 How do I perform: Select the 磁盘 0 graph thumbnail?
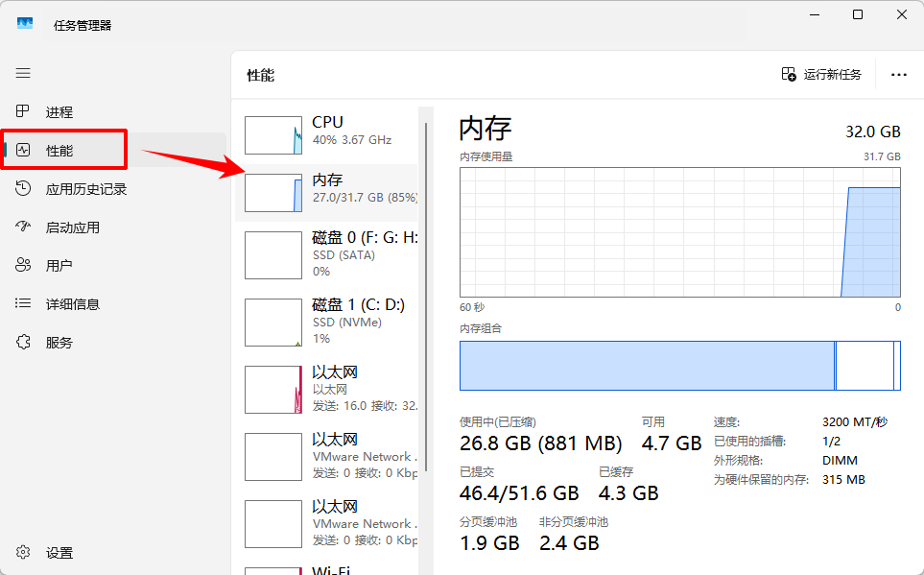[273, 255]
